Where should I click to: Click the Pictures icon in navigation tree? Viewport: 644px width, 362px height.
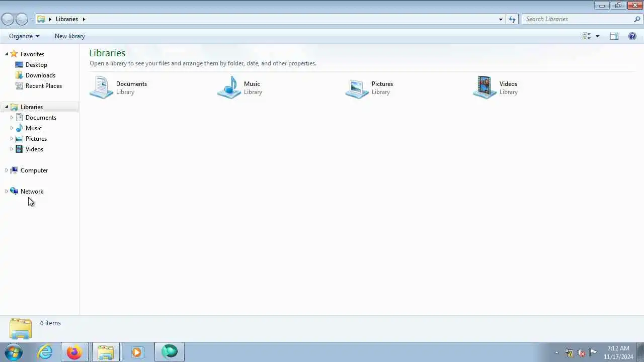pyautogui.click(x=19, y=138)
